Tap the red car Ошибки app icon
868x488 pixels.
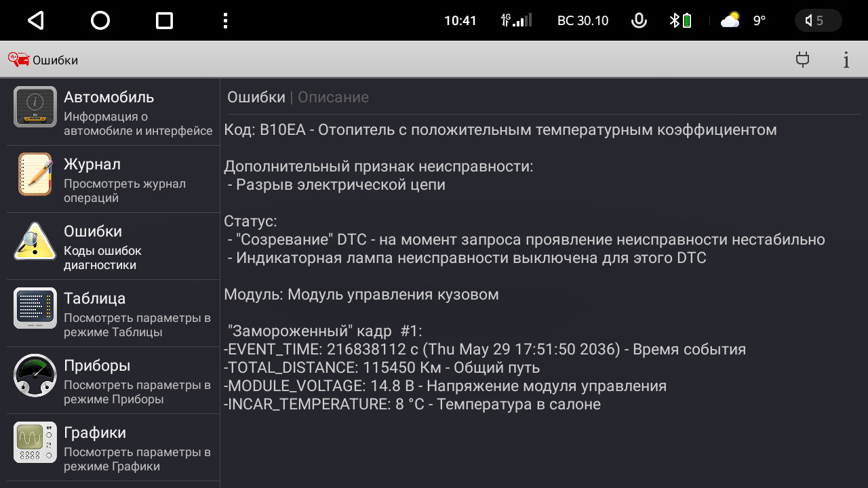[x=18, y=60]
